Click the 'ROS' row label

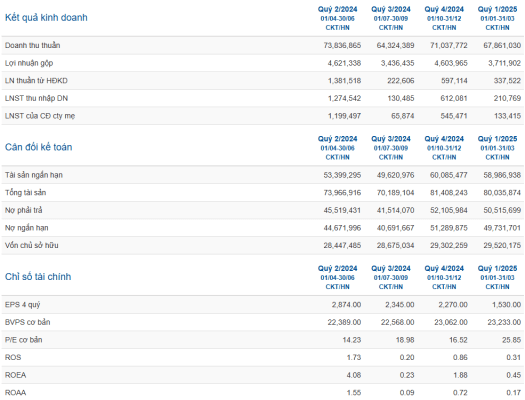coord(13,357)
